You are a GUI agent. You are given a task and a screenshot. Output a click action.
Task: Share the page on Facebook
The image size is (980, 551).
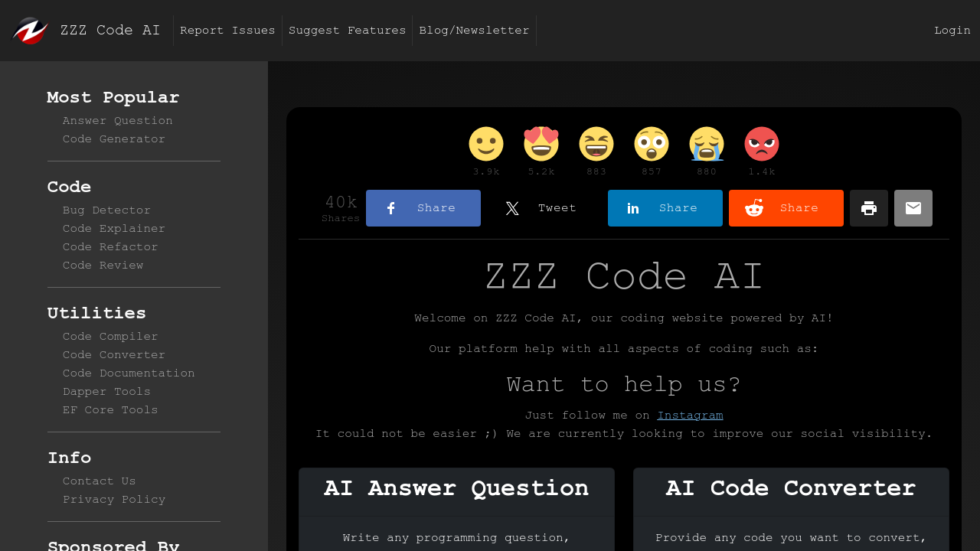[x=423, y=207]
